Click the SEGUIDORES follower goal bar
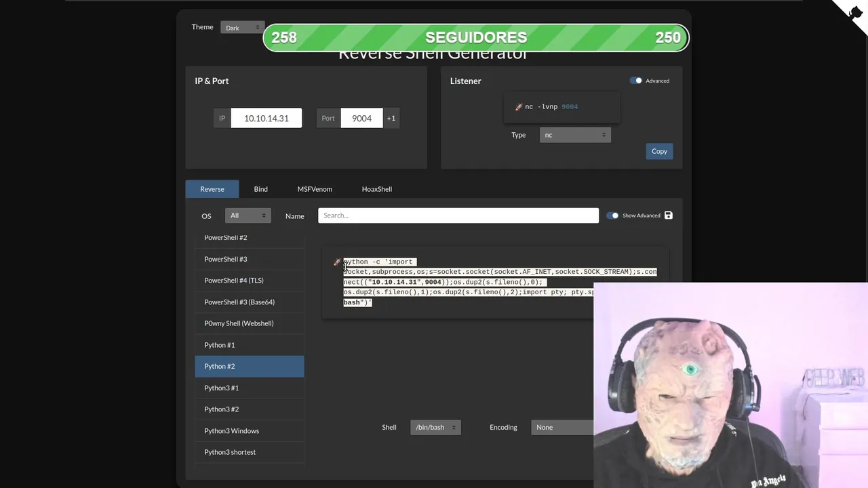Image resolution: width=868 pixels, height=488 pixels. (x=476, y=38)
